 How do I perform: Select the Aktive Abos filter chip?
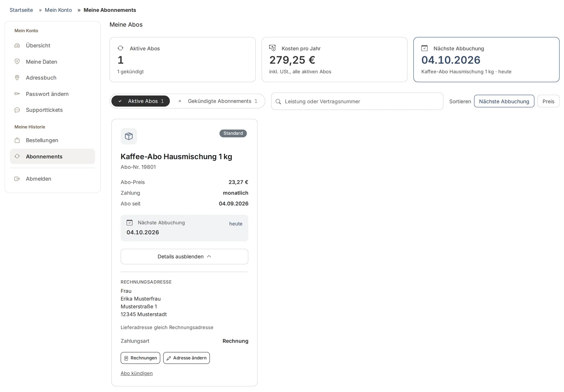[141, 101]
